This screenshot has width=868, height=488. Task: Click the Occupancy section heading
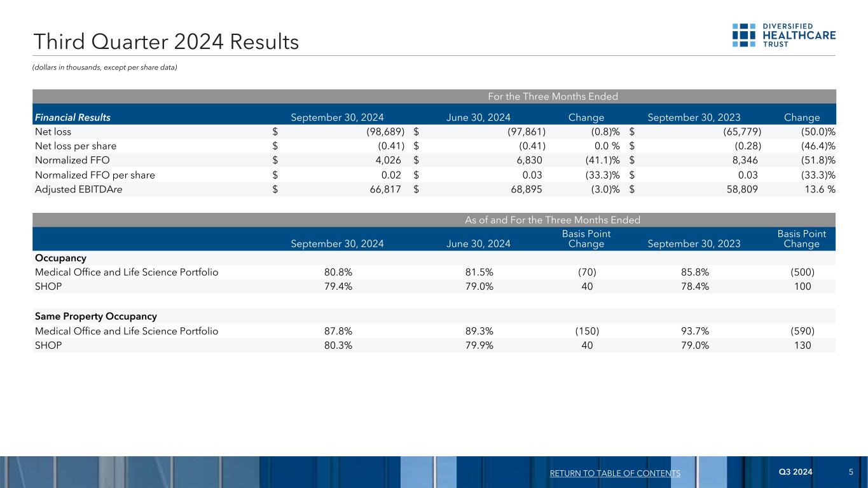(60, 258)
